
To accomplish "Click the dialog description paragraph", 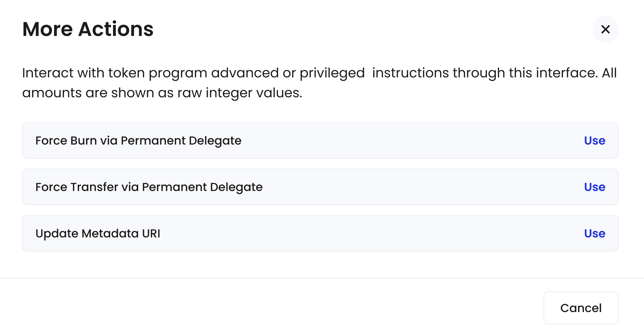I will pos(319,83).
